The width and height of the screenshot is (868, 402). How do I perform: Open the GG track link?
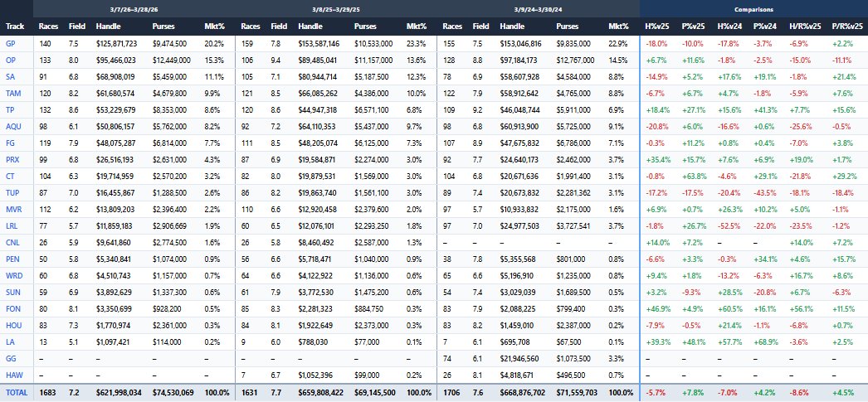pos(11,359)
